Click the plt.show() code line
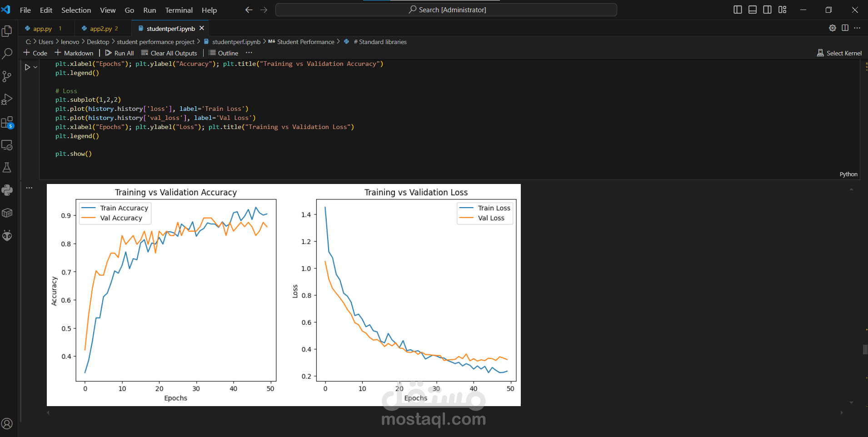Screen dimensions: 868x437 [74, 154]
